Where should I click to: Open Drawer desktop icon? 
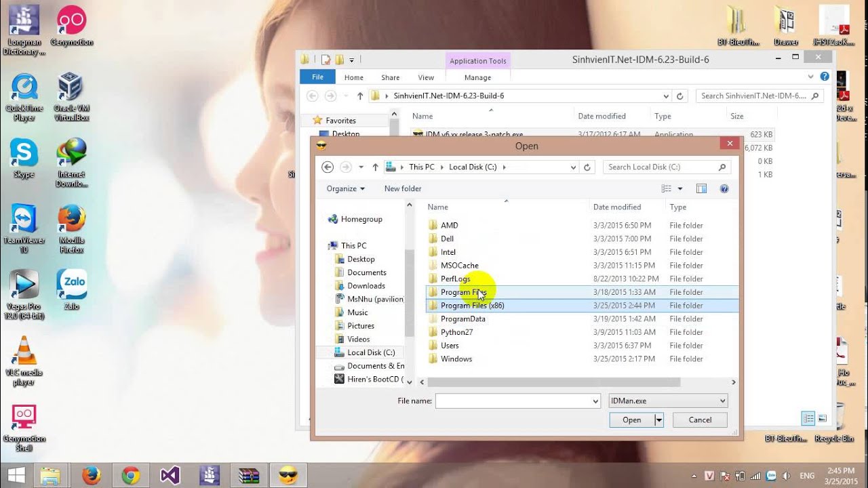tap(786, 26)
